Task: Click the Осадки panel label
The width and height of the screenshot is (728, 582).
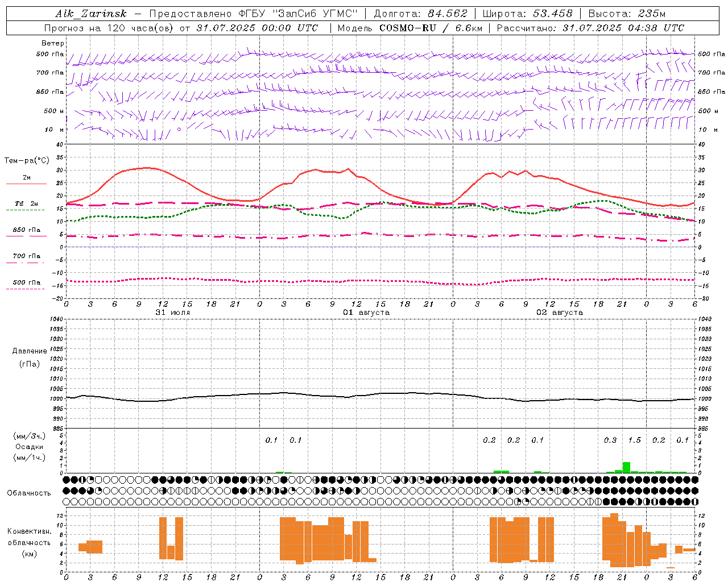Action: coord(30,447)
